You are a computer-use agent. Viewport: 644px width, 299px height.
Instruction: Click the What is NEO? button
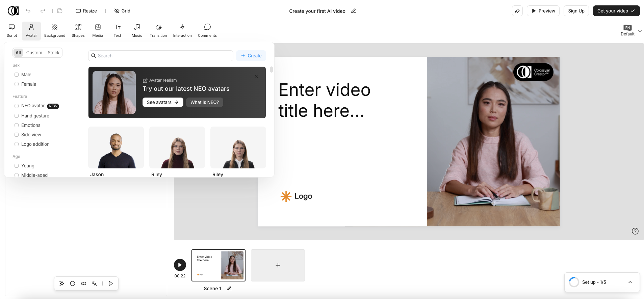coord(205,102)
